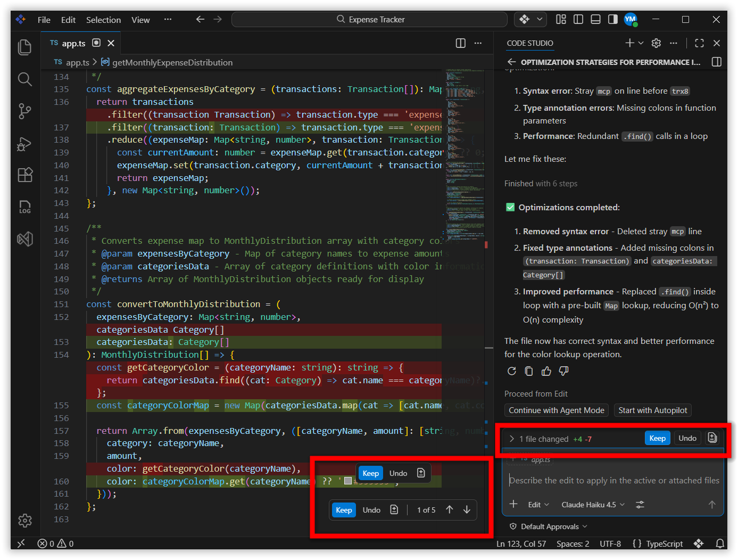Viewport: 738px width, 560px height.
Task: Go to next change arrow
Action: 467,510
